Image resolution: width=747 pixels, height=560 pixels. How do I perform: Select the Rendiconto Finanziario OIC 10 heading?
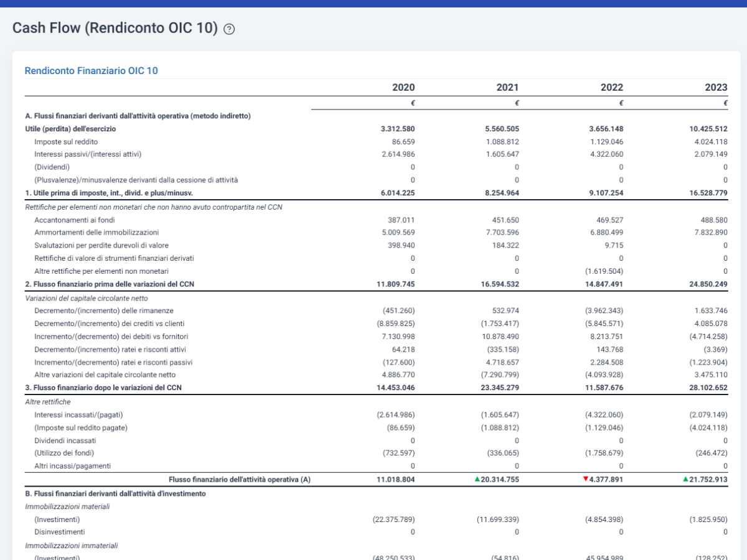pos(92,71)
